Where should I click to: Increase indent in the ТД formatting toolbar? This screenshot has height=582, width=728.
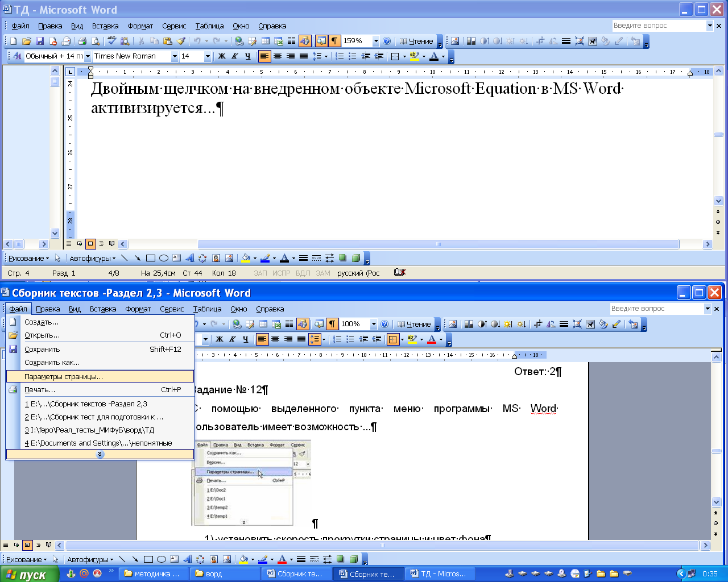tap(379, 56)
